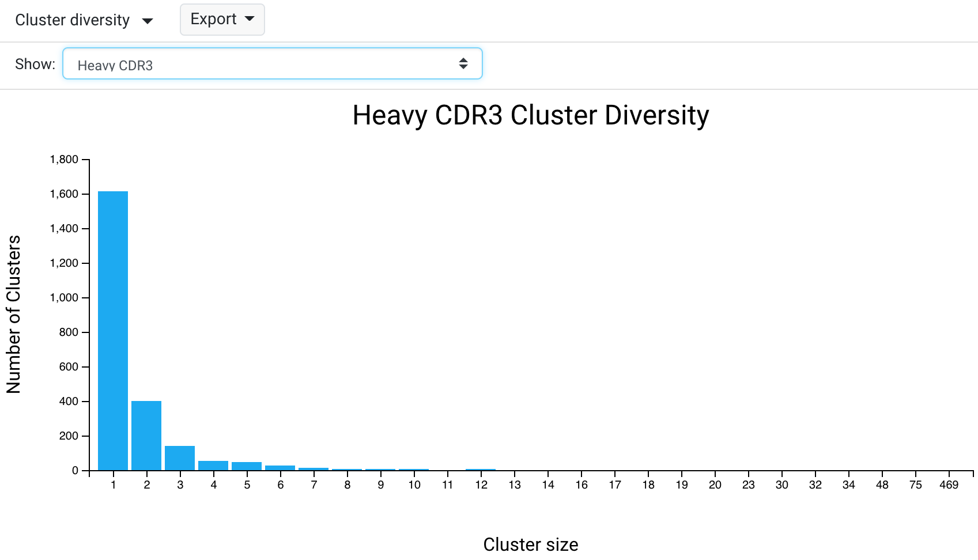Click the 400 y-axis tick label
The height and width of the screenshot is (560, 978).
coord(69,402)
